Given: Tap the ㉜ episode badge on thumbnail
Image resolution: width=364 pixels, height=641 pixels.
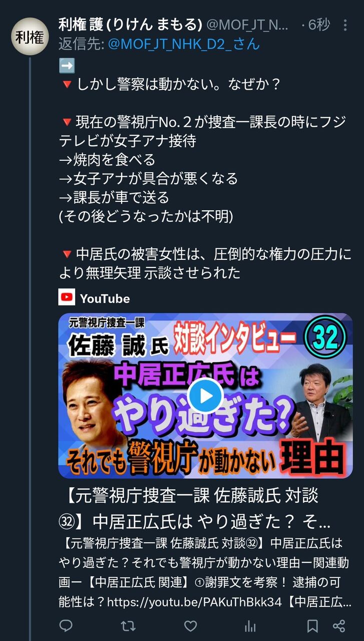Looking at the screenshot, I should (x=328, y=339).
